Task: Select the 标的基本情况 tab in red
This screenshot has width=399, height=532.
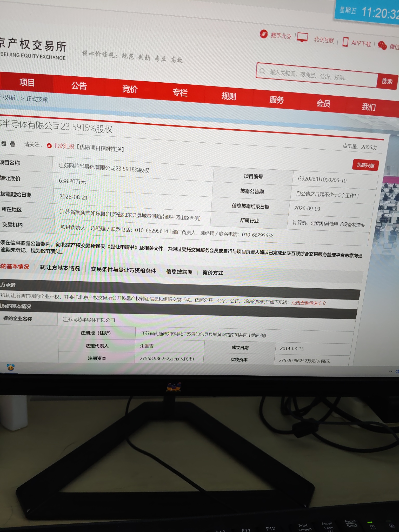Action: coord(15,267)
